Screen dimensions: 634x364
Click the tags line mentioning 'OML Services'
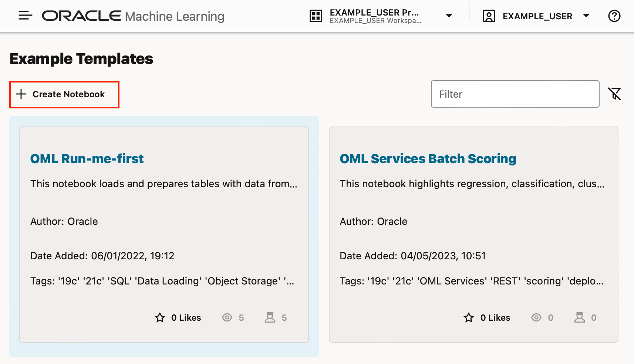pos(472,281)
